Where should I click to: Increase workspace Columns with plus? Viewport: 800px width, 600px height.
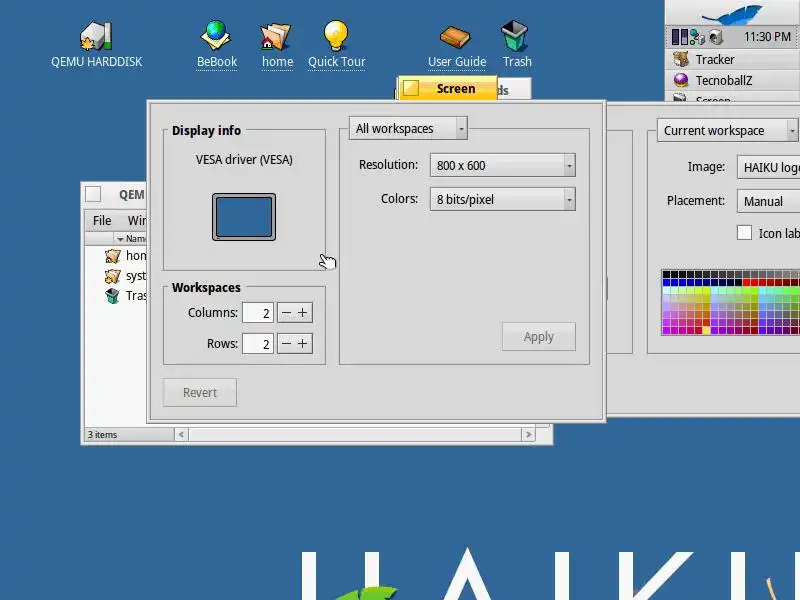[x=303, y=313]
